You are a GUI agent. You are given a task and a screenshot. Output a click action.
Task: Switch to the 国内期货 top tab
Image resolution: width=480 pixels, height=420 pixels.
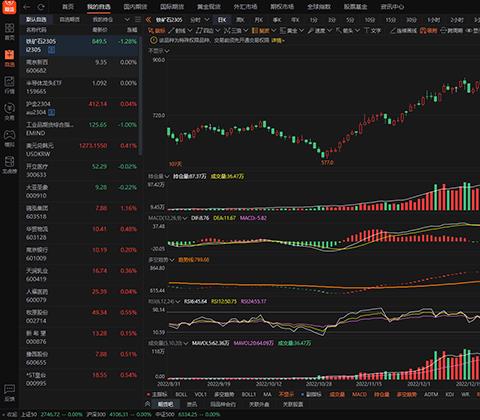[x=135, y=7]
